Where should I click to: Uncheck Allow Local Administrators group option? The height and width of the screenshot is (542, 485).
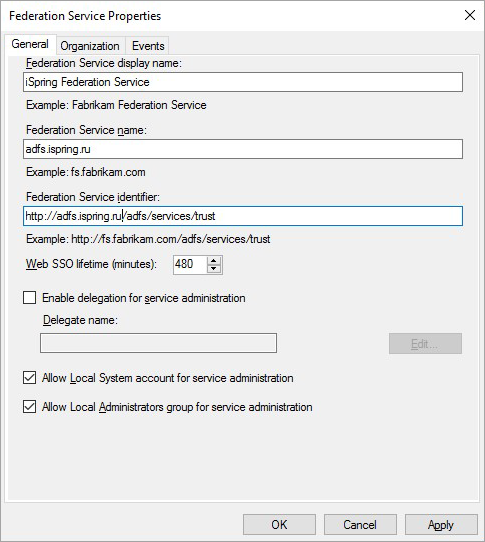[x=29, y=407]
